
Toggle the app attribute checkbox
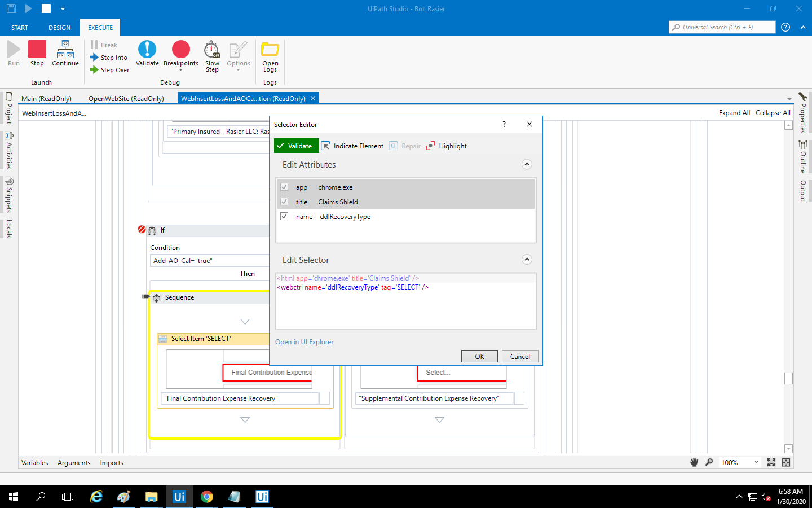point(284,187)
